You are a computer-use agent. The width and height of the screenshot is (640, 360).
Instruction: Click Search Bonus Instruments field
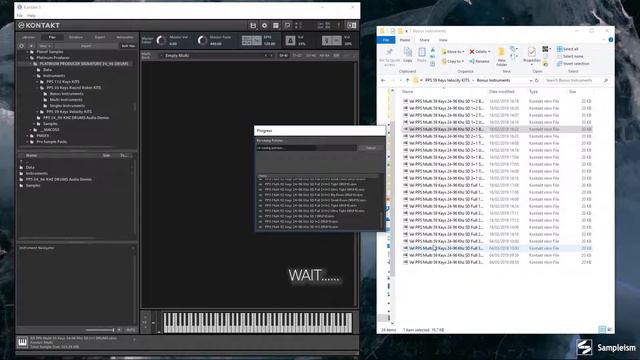coord(576,80)
